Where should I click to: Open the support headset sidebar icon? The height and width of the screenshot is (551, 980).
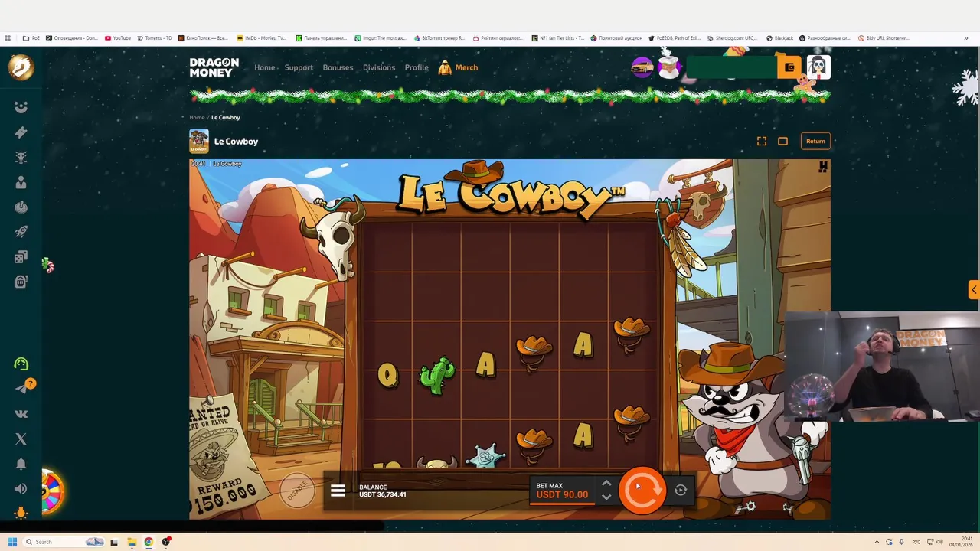(21, 364)
